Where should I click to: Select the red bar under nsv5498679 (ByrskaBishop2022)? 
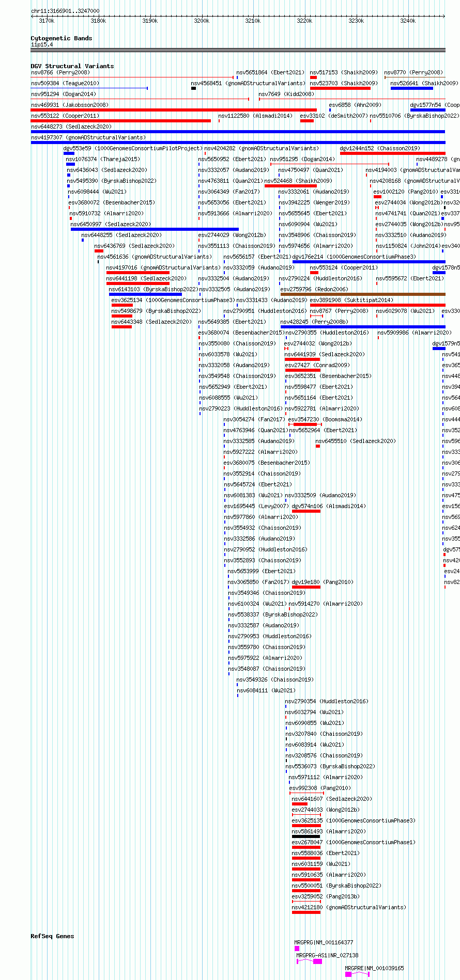(x=122, y=316)
